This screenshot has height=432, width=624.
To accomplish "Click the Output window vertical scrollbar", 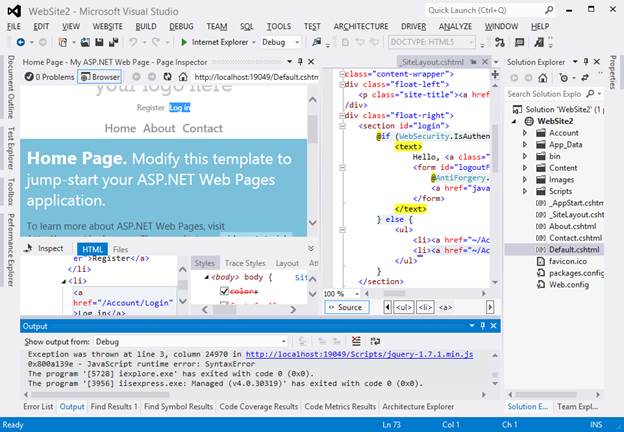I will 495,369.
